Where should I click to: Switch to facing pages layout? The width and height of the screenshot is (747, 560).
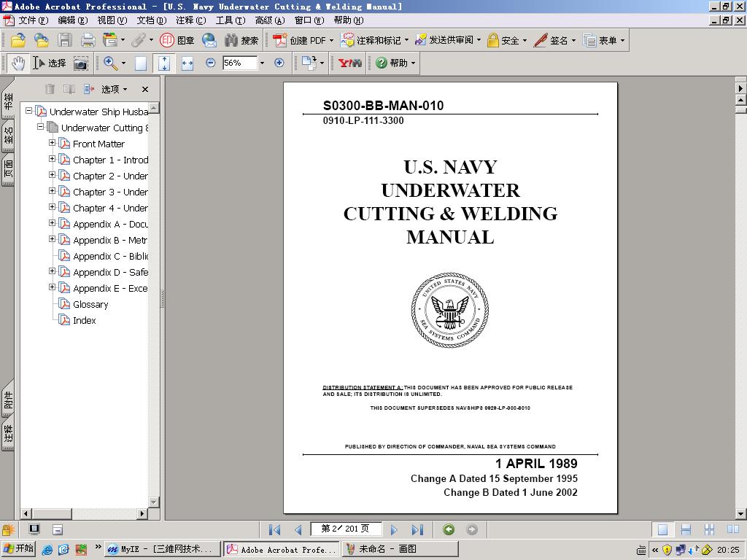click(732, 529)
